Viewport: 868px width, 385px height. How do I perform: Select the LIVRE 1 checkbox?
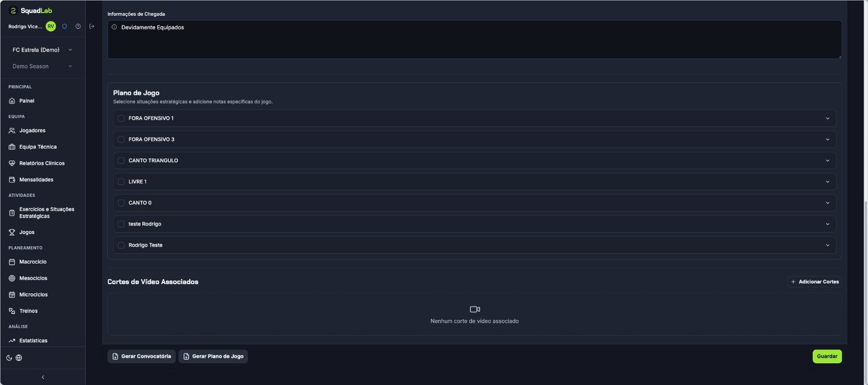[x=121, y=182]
